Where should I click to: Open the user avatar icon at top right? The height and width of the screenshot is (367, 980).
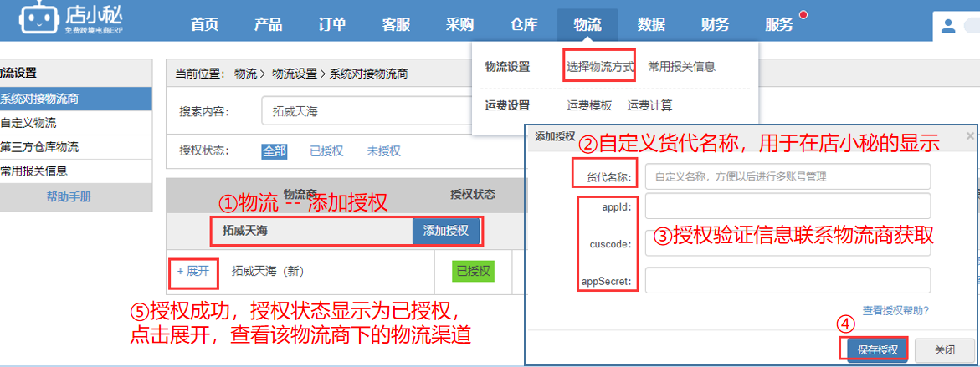[x=948, y=26]
